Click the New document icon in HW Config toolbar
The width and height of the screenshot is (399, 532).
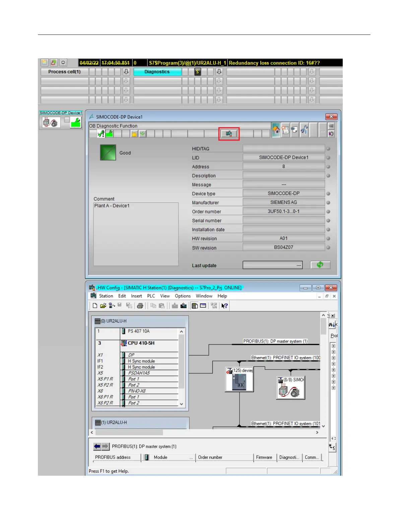coord(95,306)
